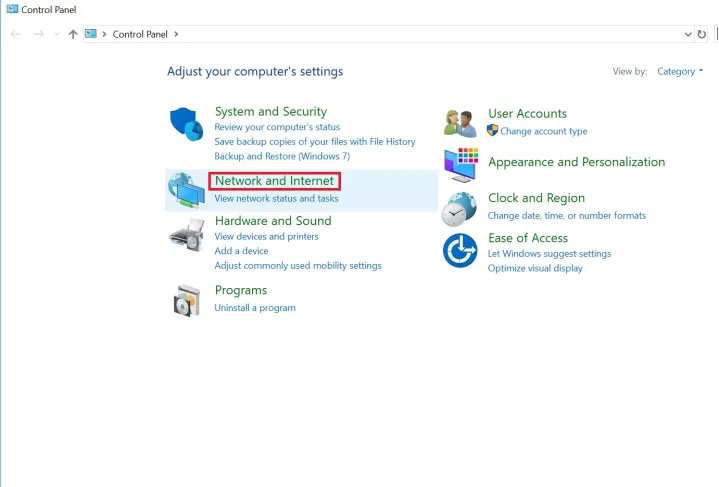Click the Control Panel icon in address bar
The image size is (719, 487).
[x=91, y=33]
